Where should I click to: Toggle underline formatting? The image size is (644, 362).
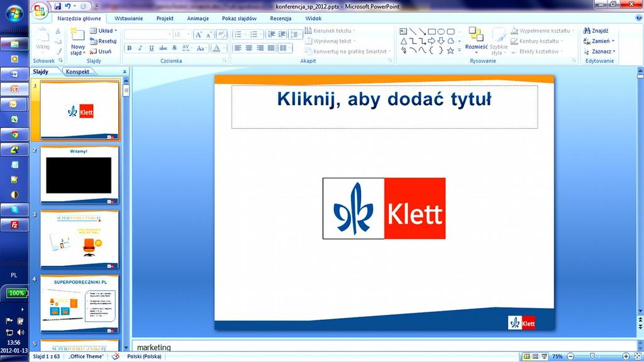coord(152,48)
